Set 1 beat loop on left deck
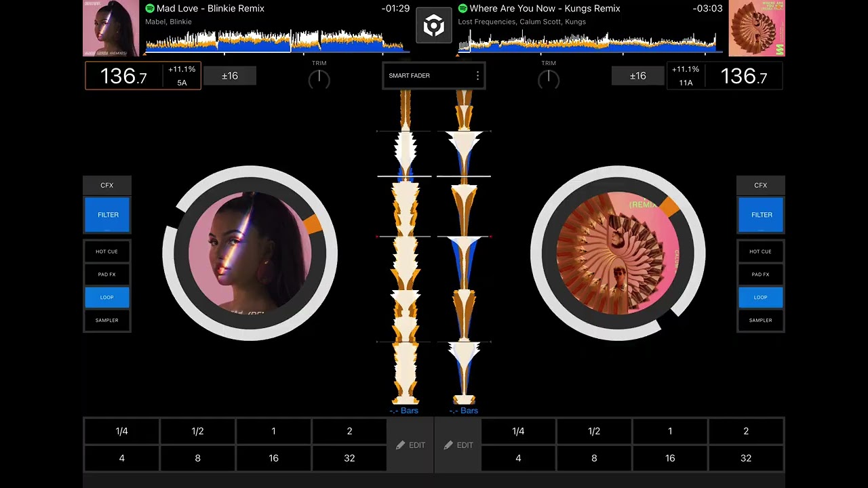Image resolution: width=868 pixels, height=488 pixels. coord(273,431)
